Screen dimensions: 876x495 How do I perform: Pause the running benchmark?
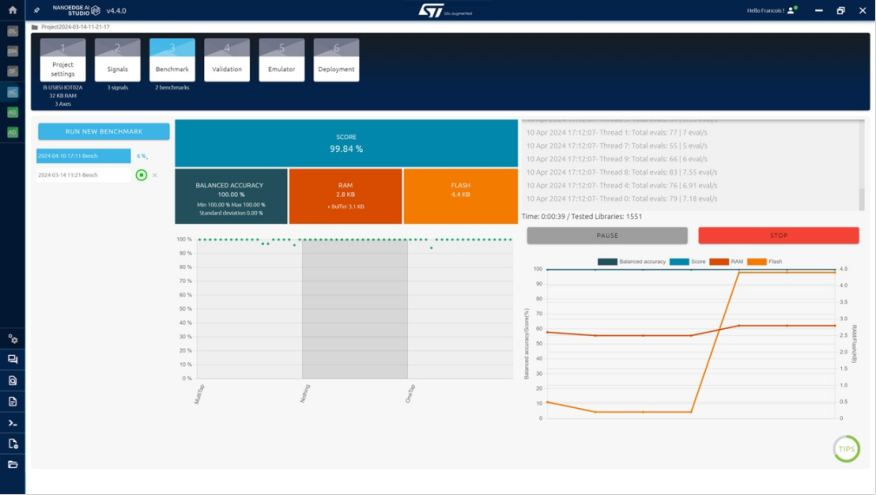607,235
